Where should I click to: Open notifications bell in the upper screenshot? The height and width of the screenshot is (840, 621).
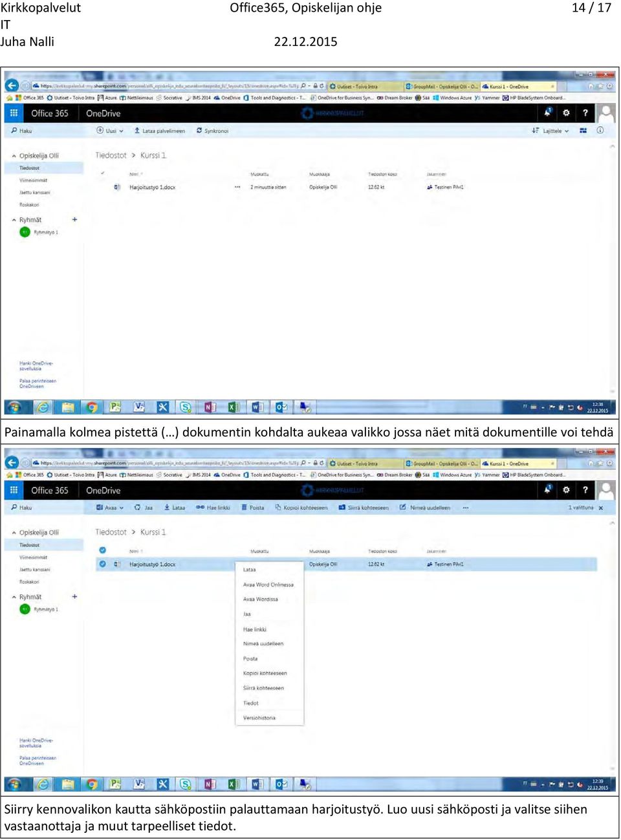coord(548,113)
